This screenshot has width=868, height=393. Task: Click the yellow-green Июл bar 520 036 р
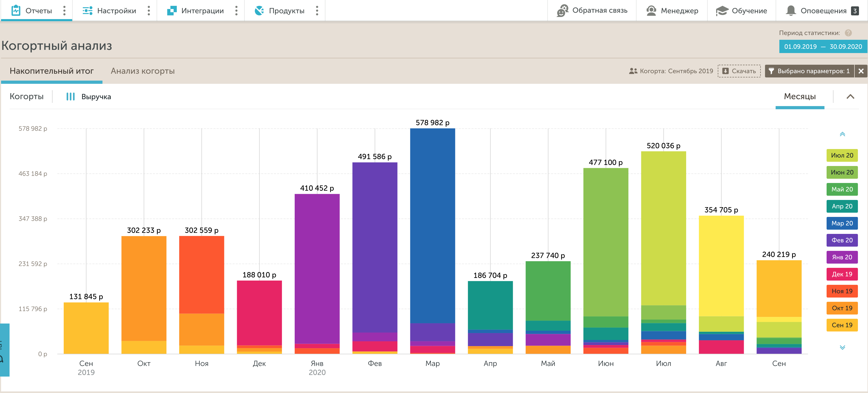pos(663,228)
